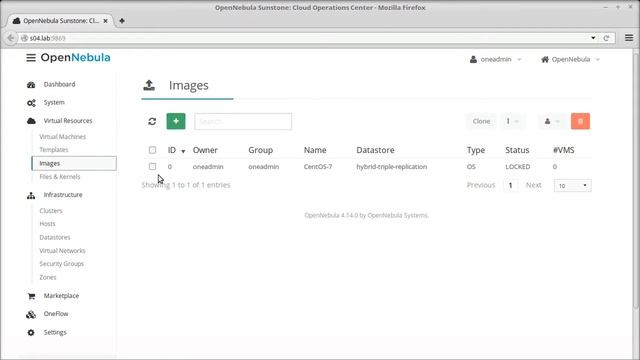Image resolution: width=640 pixels, height=360 pixels.
Task: Open Security Groups in the sidebar
Action: click(x=62, y=264)
